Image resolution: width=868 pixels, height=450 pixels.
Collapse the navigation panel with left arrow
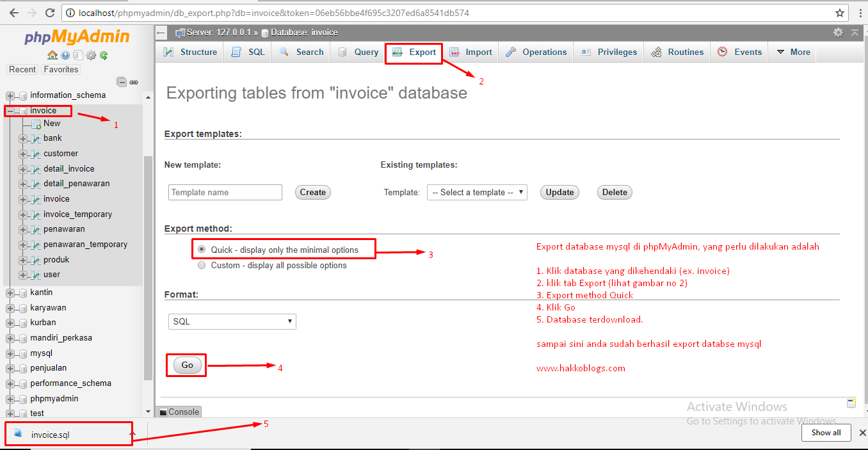161,32
